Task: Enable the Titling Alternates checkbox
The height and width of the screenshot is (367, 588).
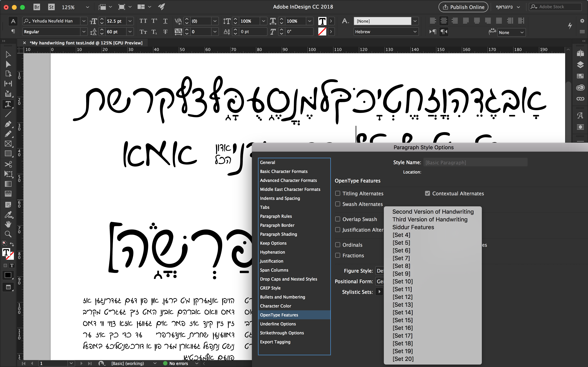Action: (x=337, y=193)
